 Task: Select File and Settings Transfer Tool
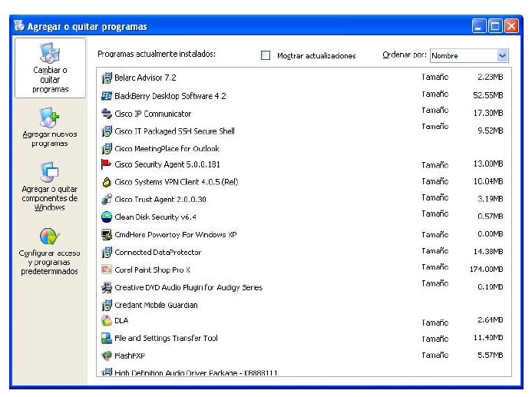(166, 339)
